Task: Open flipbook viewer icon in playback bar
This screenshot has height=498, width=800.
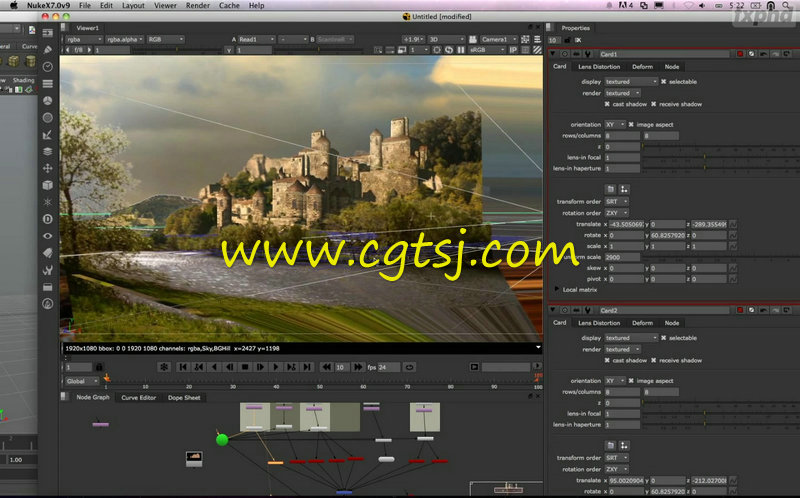Action: [474, 367]
